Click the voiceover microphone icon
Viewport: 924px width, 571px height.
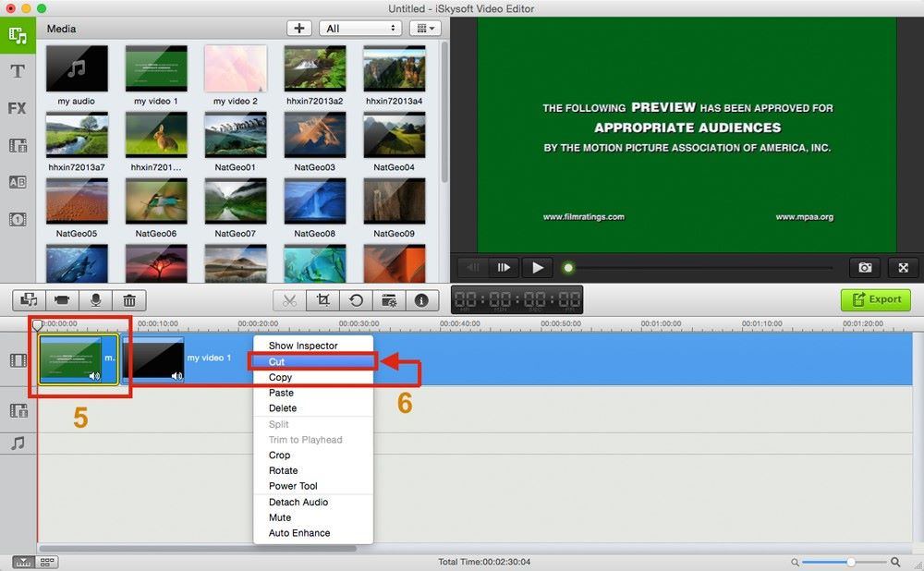[95, 300]
